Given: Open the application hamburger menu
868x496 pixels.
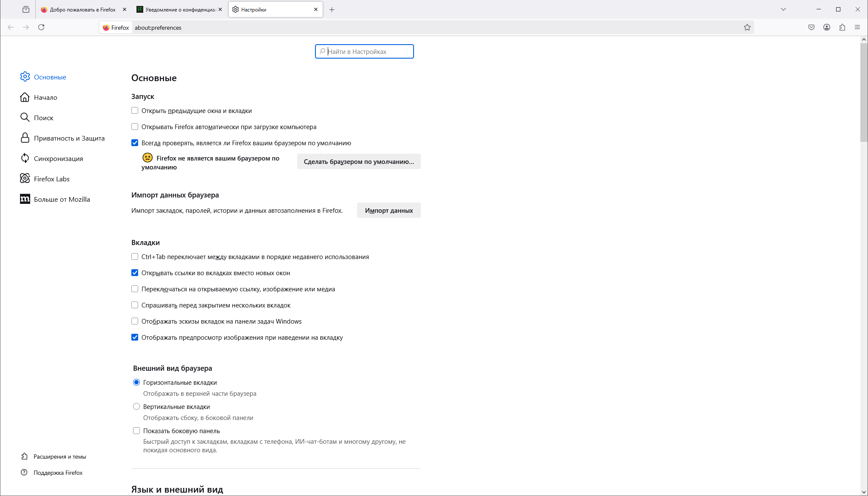Looking at the screenshot, I should [x=857, y=27].
